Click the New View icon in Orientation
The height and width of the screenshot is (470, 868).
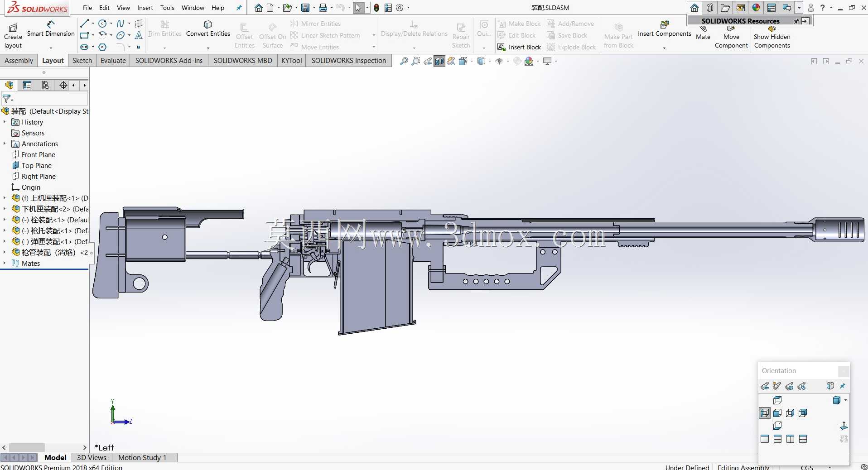(x=777, y=386)
